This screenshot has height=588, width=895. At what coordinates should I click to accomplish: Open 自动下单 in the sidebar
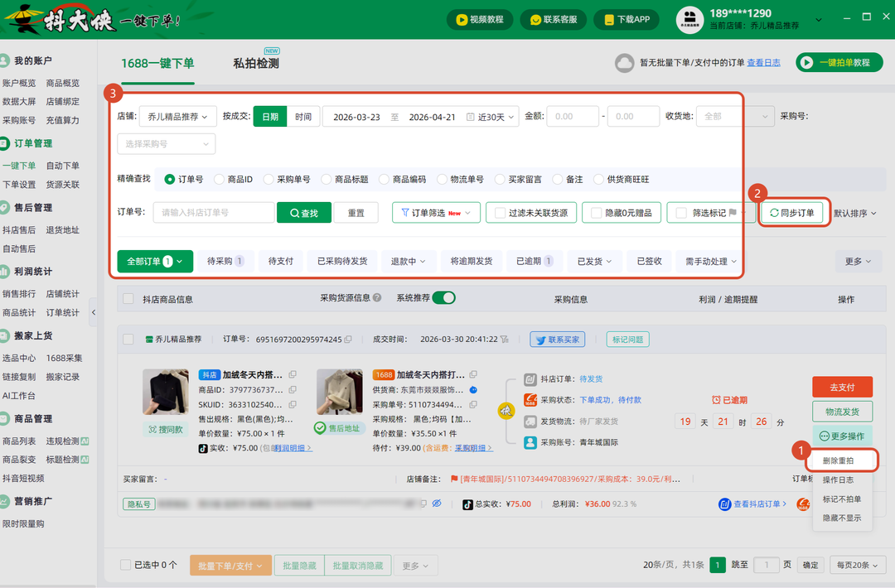[63, 166]
